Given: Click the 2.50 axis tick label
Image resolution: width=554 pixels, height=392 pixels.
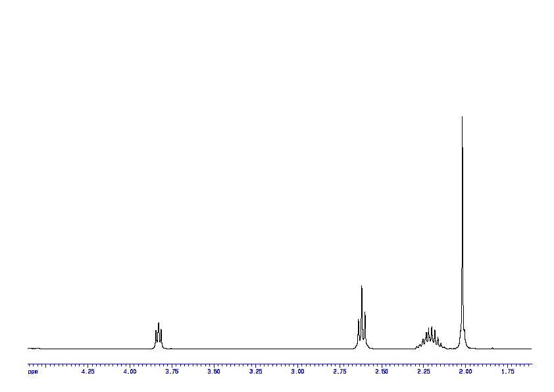Looking at the screenshot, I should click(x=382, y=372).
